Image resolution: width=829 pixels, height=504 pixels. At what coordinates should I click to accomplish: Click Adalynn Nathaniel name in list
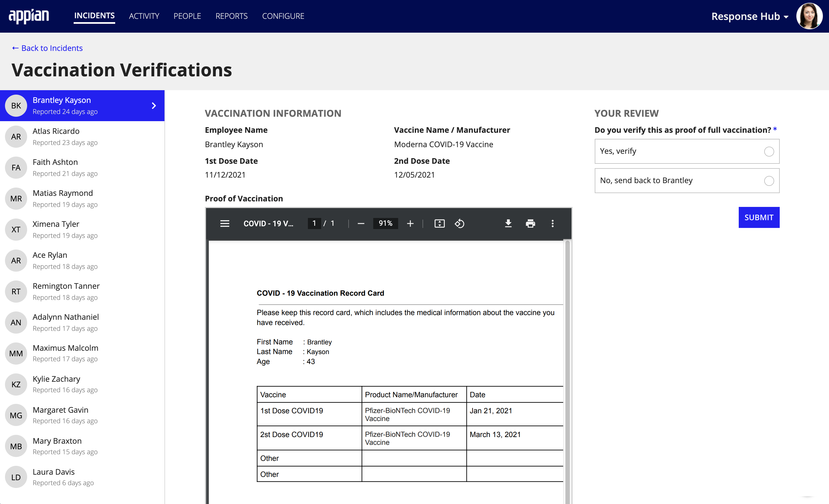[x=66, y=317]
